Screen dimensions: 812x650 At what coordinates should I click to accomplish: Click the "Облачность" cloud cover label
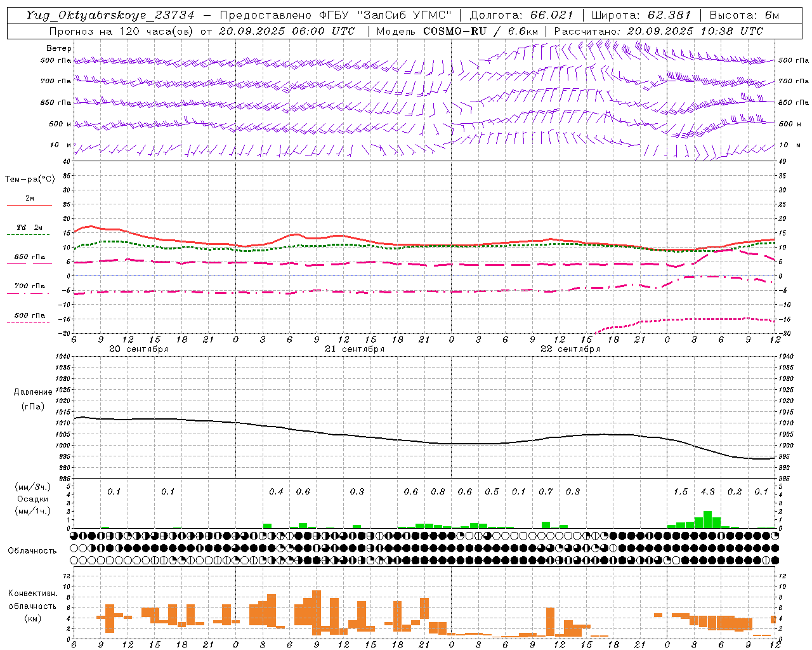tap(32, 551)
